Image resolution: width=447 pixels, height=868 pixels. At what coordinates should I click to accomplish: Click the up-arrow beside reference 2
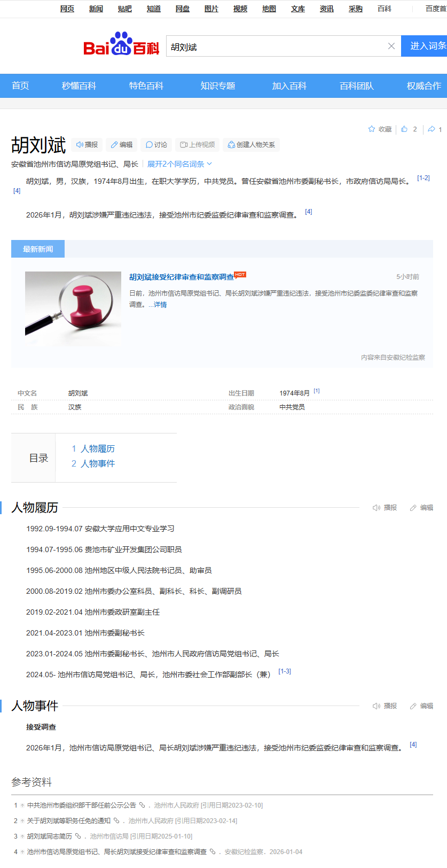coord(22,821)
